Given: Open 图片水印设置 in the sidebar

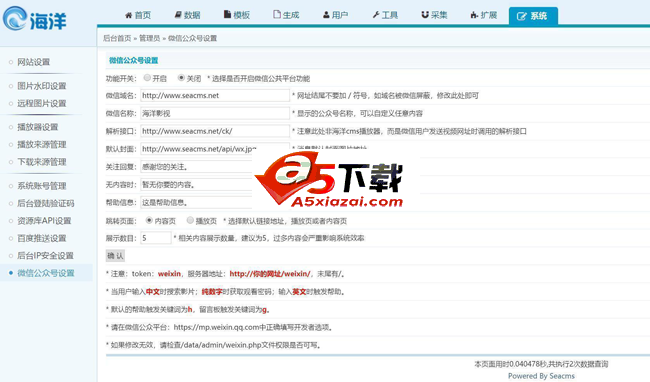Looking at the screenshot, I should click(42, 86).
